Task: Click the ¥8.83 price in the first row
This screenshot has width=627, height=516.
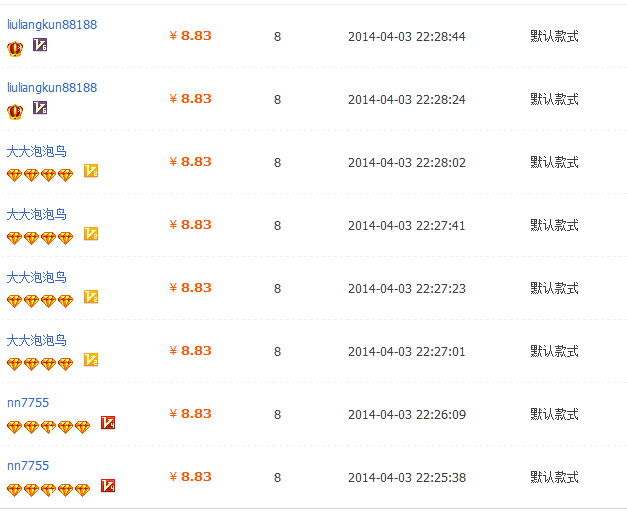Action: click(190, 36)
